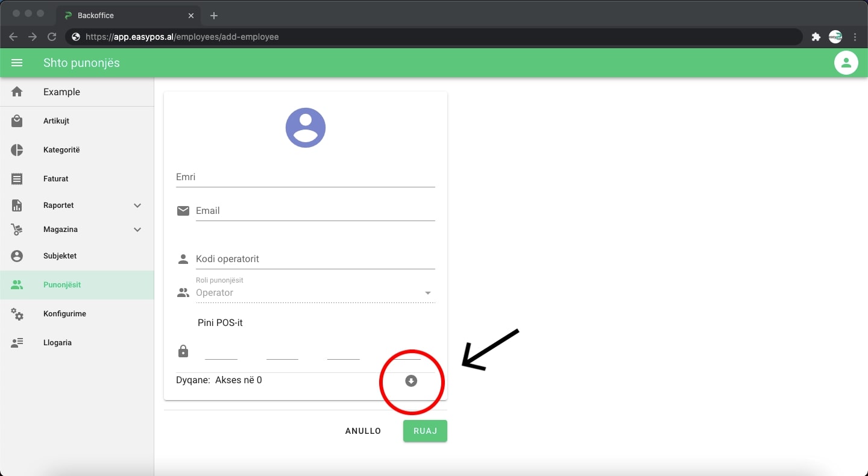
Task: Expand the Magazina submenu chevron
Action: (137, 230)
